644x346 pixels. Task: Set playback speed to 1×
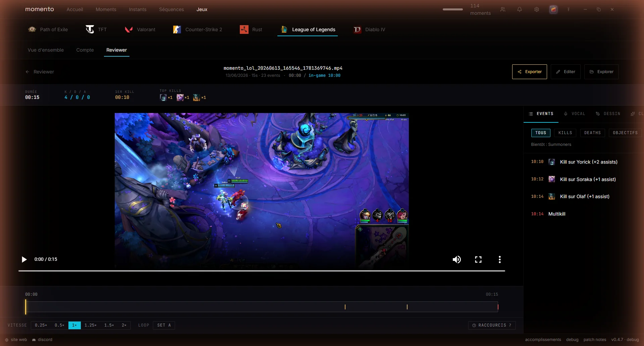click(x=74, y=325)
